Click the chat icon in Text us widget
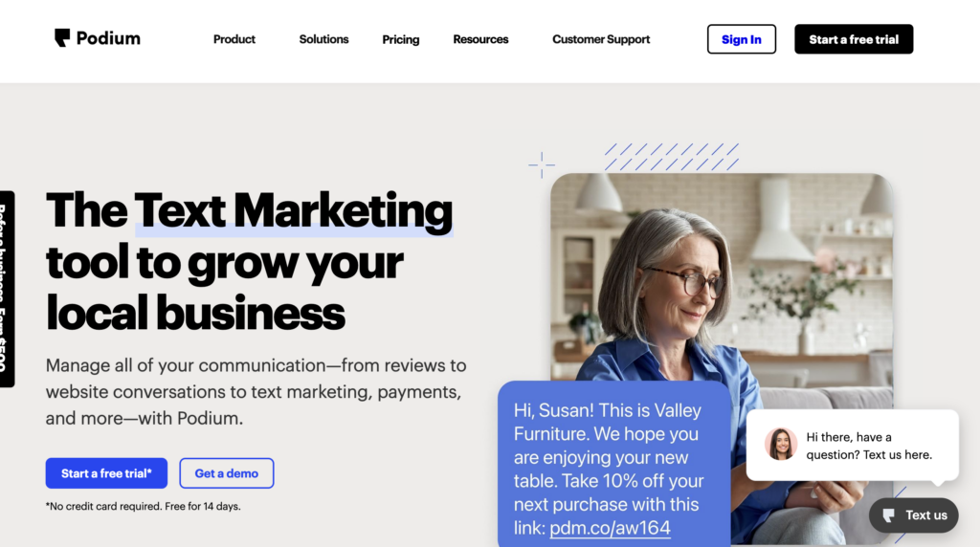This screenshot has height=547, width=980. (888, 515)
